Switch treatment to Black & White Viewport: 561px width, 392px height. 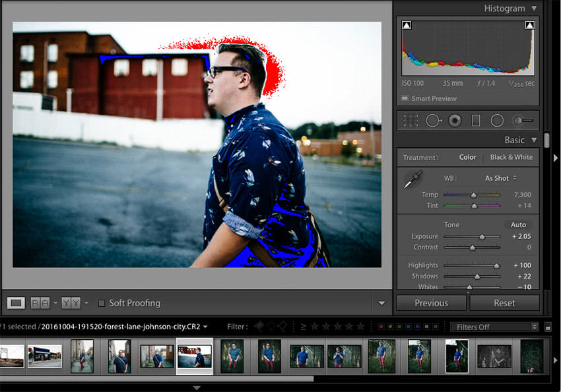[511, 158]
